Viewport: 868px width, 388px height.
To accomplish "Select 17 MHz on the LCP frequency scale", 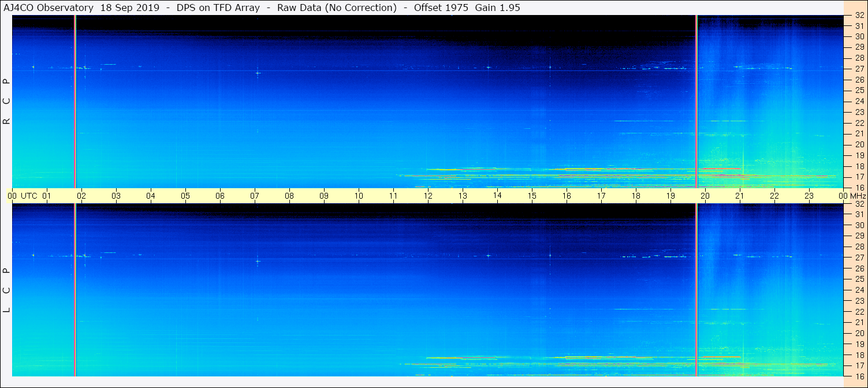I will click(x=859, y=365).
